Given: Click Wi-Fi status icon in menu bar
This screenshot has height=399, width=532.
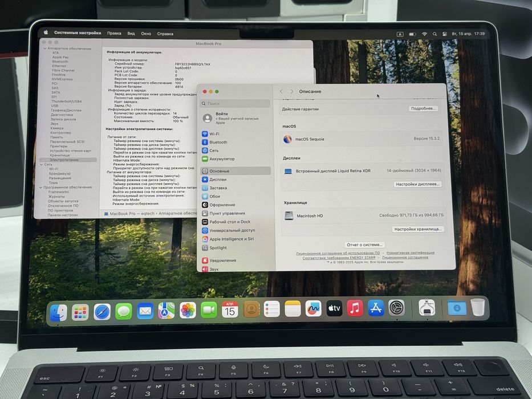Looking at the screenshot, I should pos(424,34).
